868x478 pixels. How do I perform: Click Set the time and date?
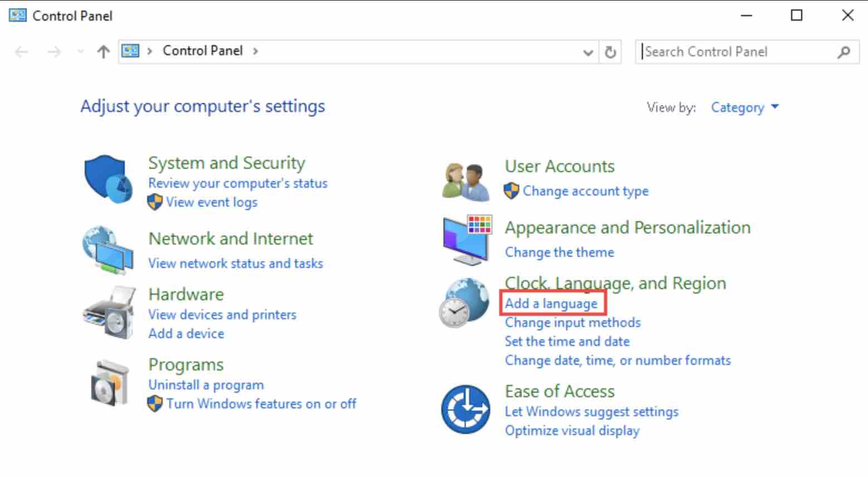tap(567, 342)
